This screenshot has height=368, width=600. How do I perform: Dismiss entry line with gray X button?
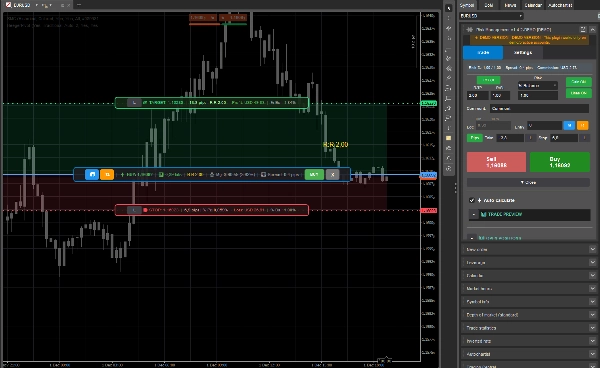(333, 174)
